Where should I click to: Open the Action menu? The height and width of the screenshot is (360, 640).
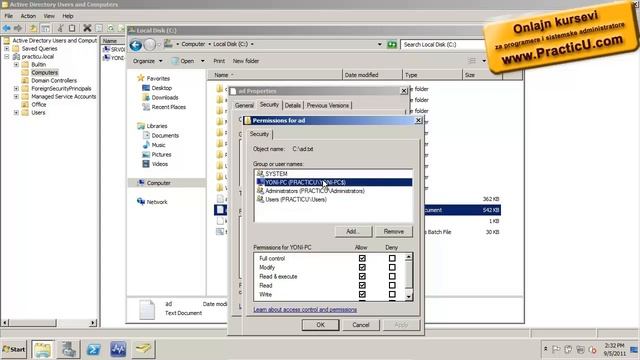pos(28,16)
